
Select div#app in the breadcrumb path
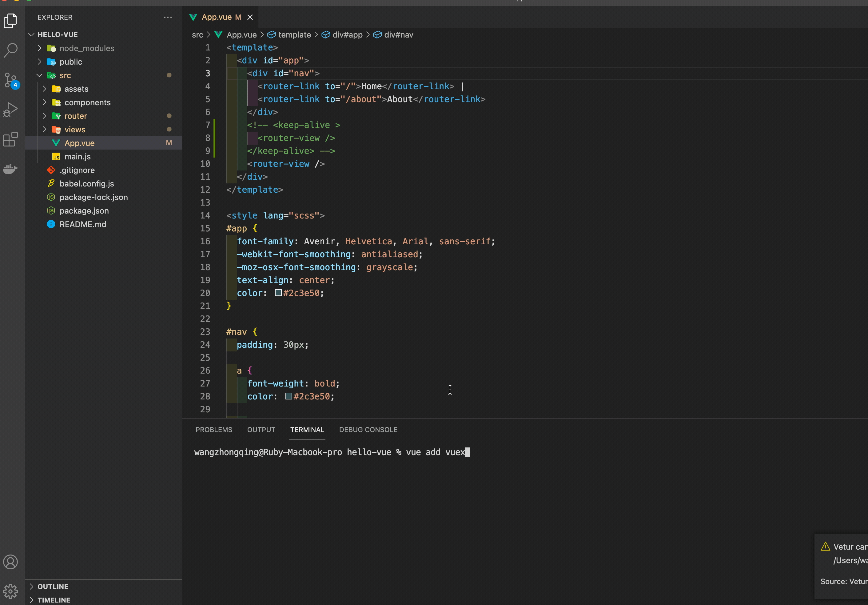point(348,35)
